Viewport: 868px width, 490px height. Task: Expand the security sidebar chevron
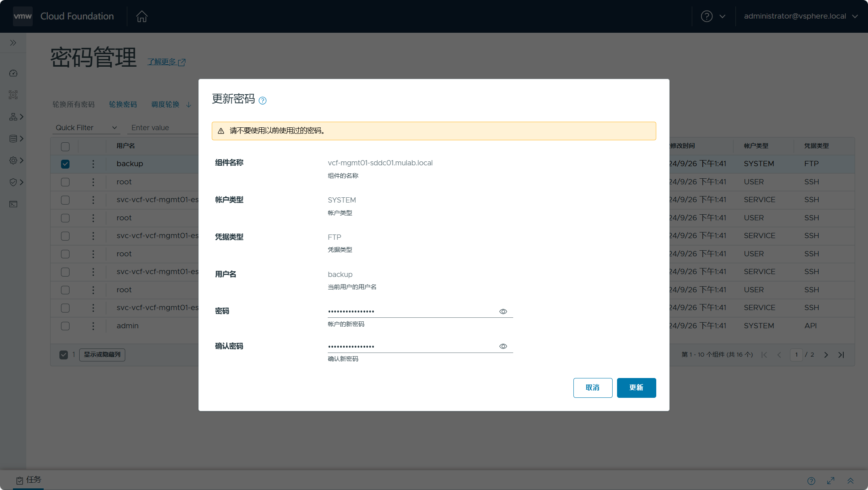[x=21, y=182]
